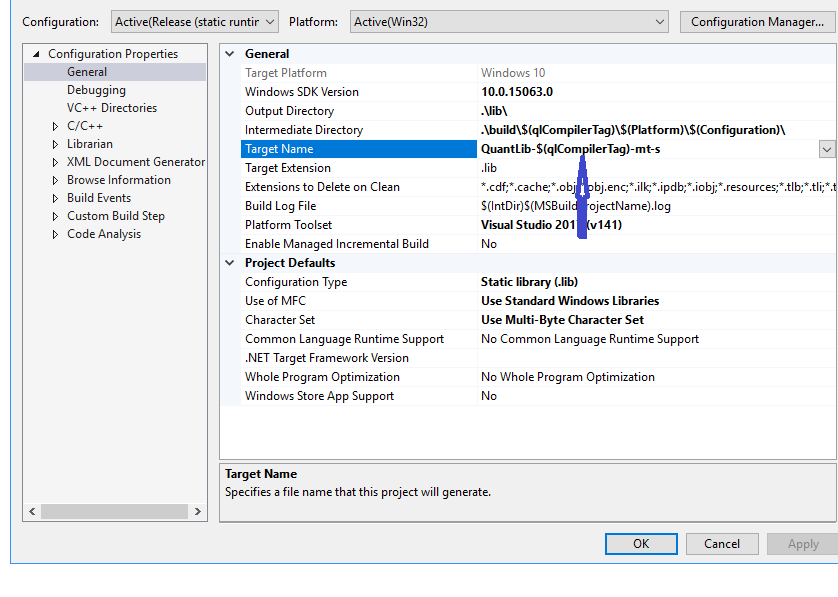Screen dimensions: 838x597
Task: Open the Configuration dropdown
Action: pyautogui.click(x=196, y=21)
